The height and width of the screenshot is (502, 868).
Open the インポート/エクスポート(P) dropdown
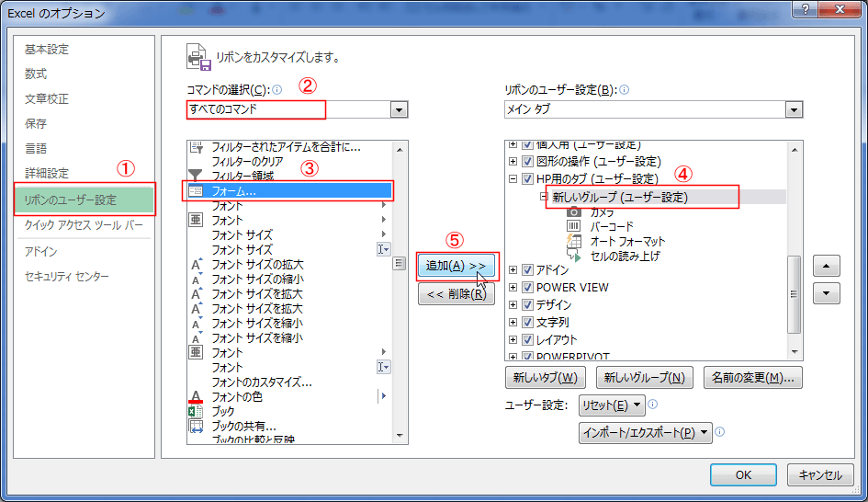[x=646, y=433]
